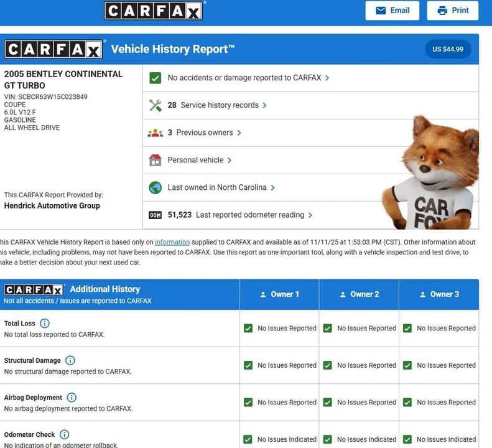Click Total Loss checkmark under Owner 3
Screen dimensions: 492x448
pos(407,329)
